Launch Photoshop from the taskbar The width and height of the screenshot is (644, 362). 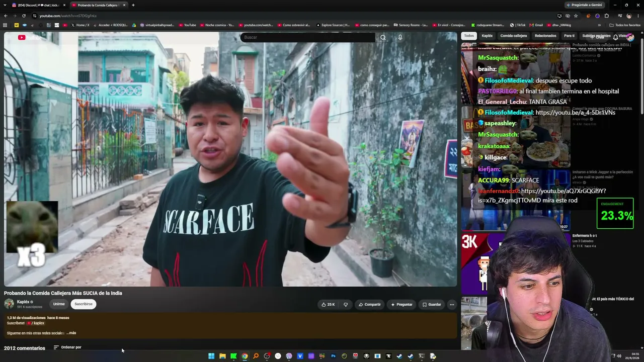[x=333, y=356]
